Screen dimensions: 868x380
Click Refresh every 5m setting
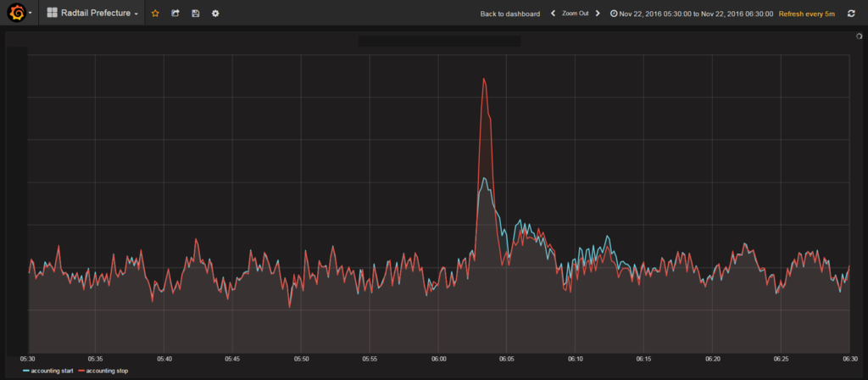(x=807, y=14)
